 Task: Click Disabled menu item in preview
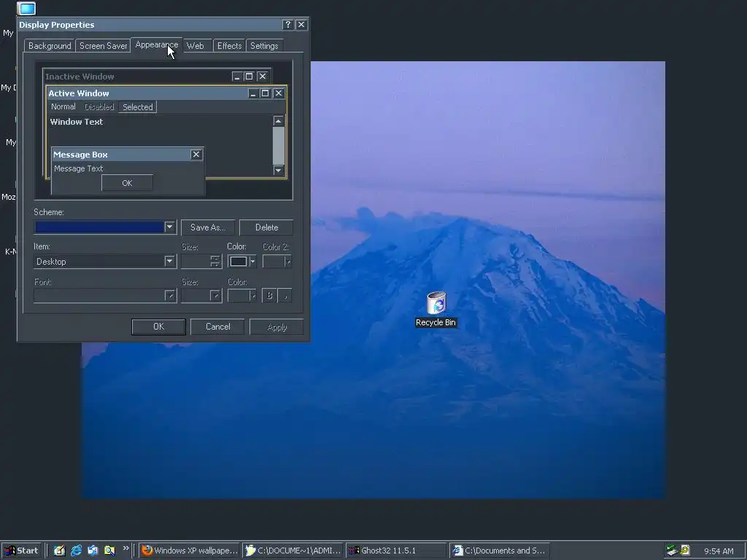click(x=99, y=106)
